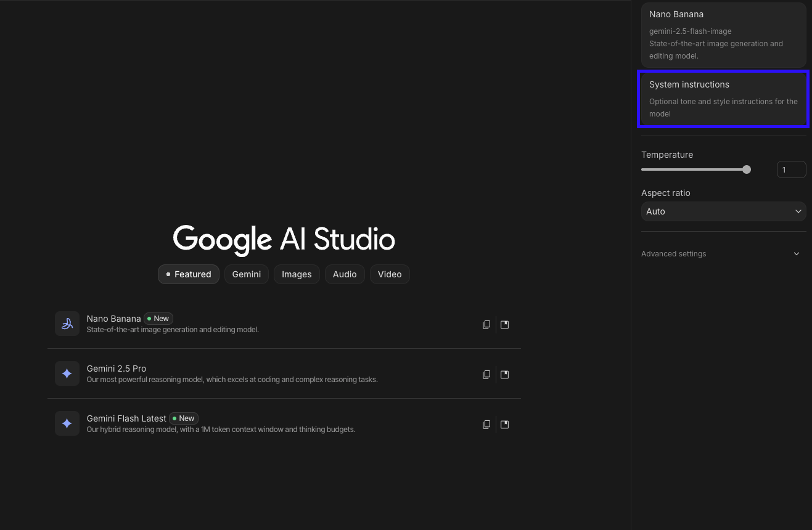Click the sparkle icon beside Gemini Flash Latest
The height and width of the screenshot is (530, 812).
tap(67, 423)
